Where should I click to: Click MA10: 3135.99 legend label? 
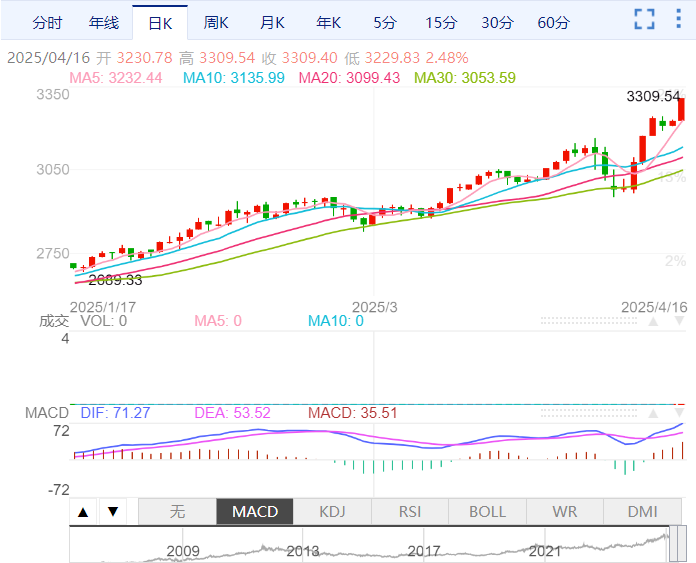coord(234,78)
